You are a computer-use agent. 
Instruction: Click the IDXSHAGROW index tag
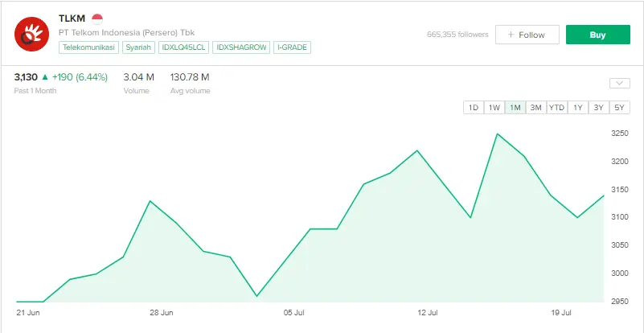[241, 47]
